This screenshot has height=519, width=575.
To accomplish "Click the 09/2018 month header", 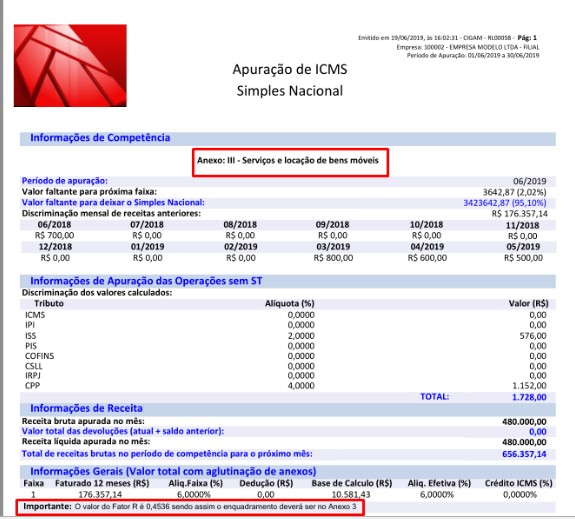I will pos(333,225).
